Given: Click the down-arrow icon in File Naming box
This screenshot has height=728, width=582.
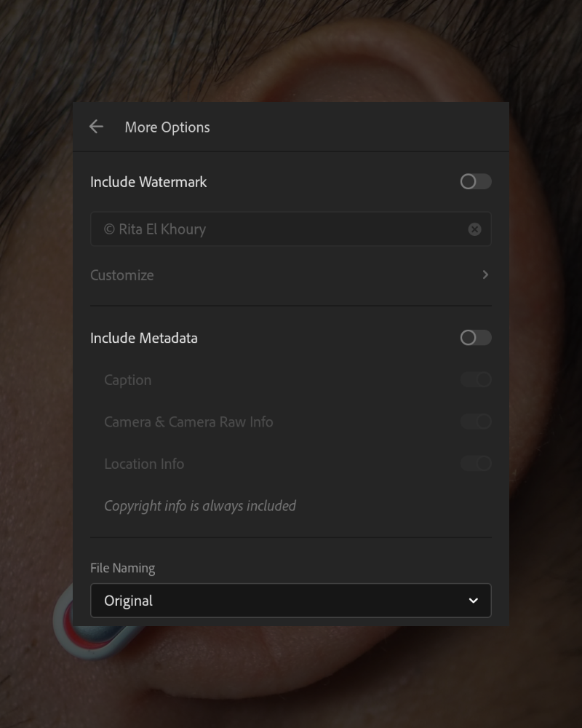Looking at the screenshot, I should pyautogui.click(x=474, y=601).
